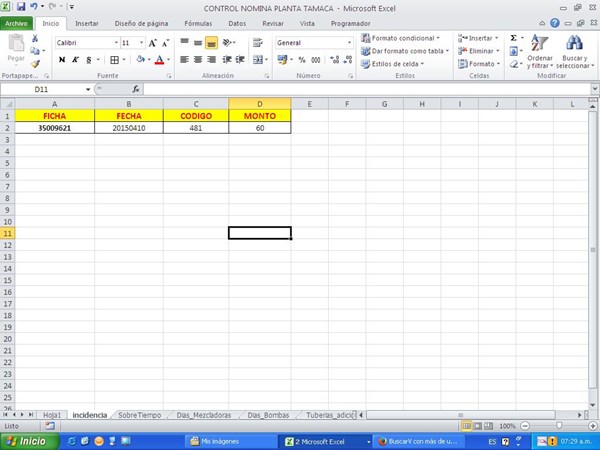Click Ordenar y filtrar
Viewport: 600px width, 450px height.
[x=540, y=51]
